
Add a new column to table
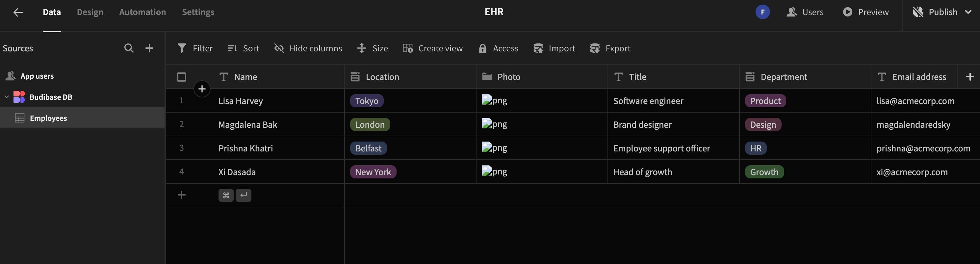point(970,77)
